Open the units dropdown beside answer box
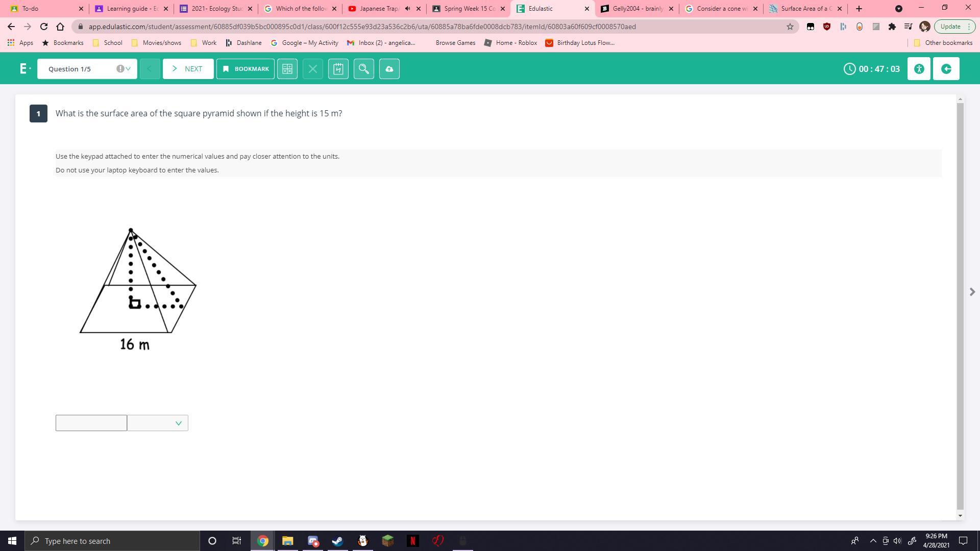 158,423
